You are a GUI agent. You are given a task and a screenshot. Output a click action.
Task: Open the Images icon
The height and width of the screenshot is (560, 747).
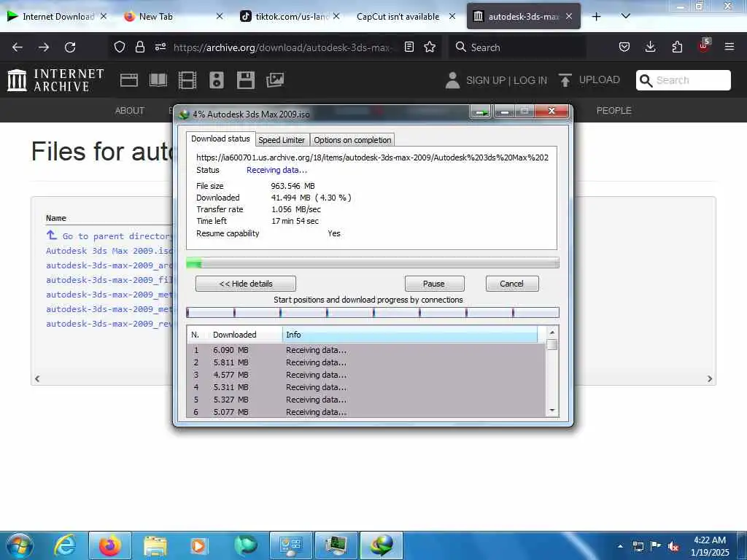[275, 80]
